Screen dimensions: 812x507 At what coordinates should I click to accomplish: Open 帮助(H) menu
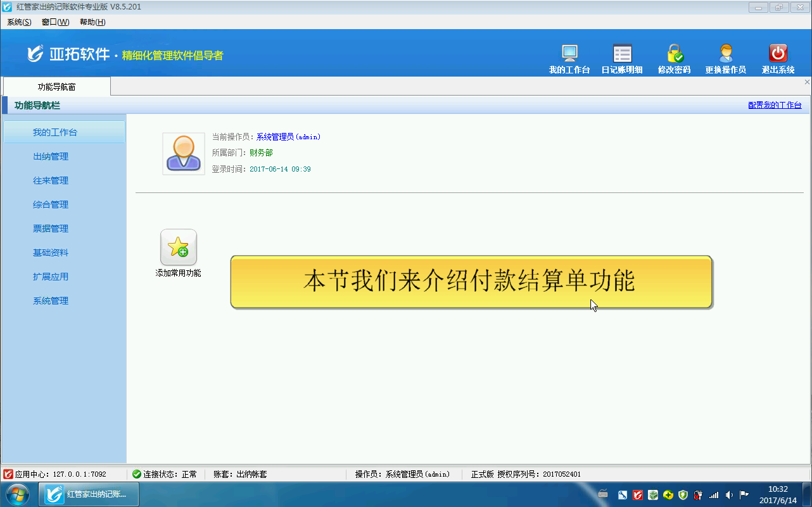92,22
